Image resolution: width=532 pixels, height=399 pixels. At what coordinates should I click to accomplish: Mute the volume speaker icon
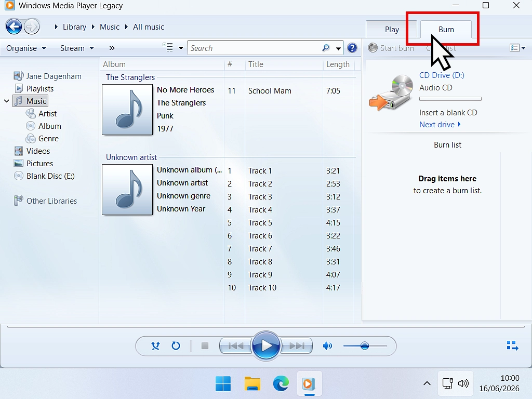[327, 346]
